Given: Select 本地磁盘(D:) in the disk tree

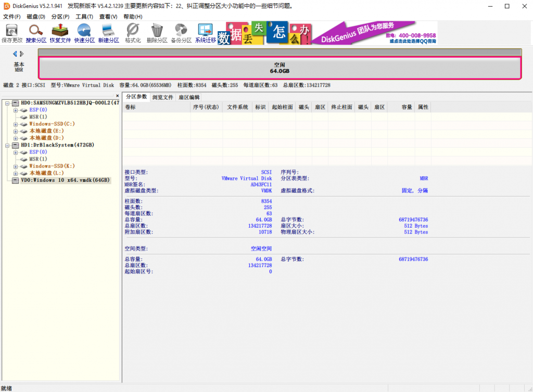Looking at the screenshot, I should pyautogui.click(x=46, y=138).
